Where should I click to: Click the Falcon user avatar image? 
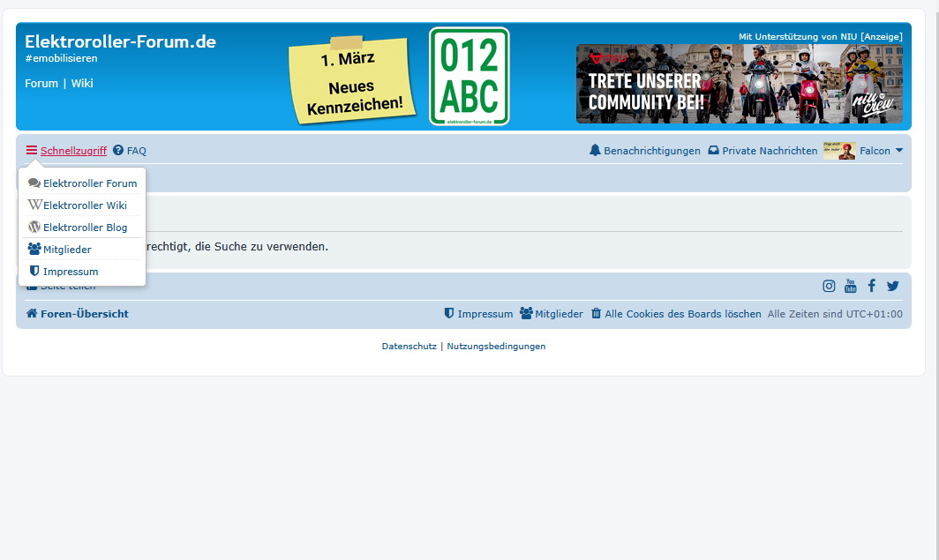click(839, 151)
